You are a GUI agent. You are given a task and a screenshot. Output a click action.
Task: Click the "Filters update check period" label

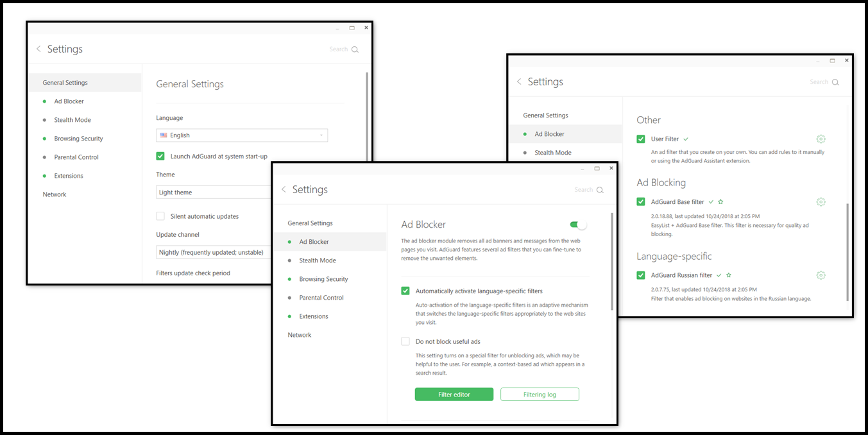coord(193,273)
